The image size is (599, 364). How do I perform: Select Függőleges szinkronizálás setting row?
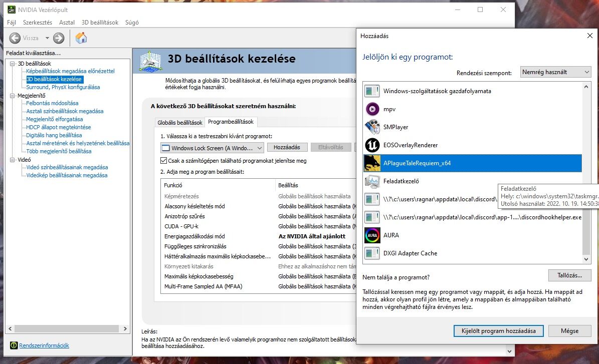[259, 246]
